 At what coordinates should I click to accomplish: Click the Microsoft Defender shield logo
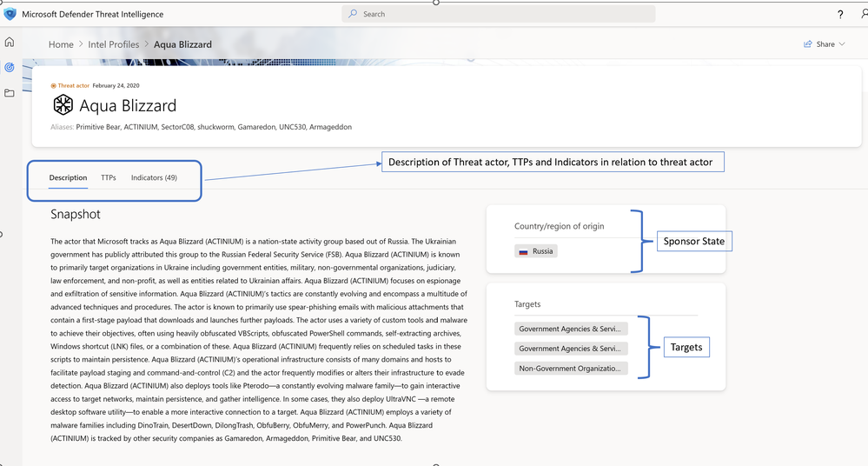point(10,15)
